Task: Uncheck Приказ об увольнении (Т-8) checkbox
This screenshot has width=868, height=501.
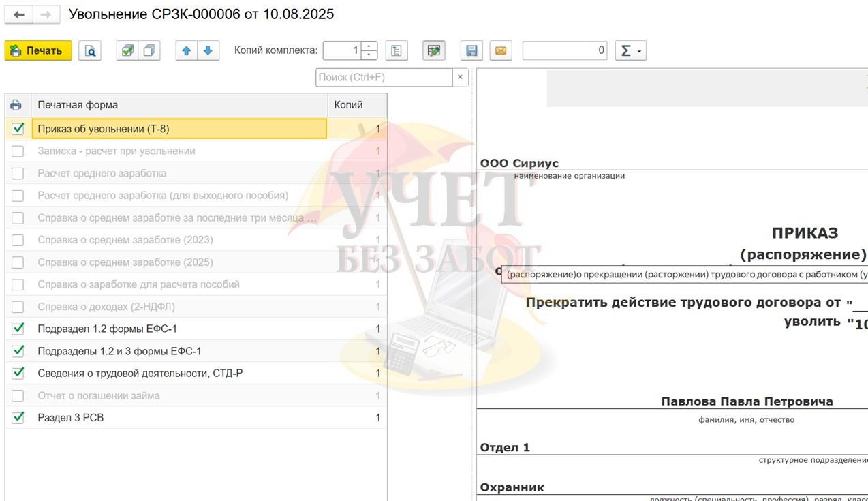Action: tap(18, 128)
